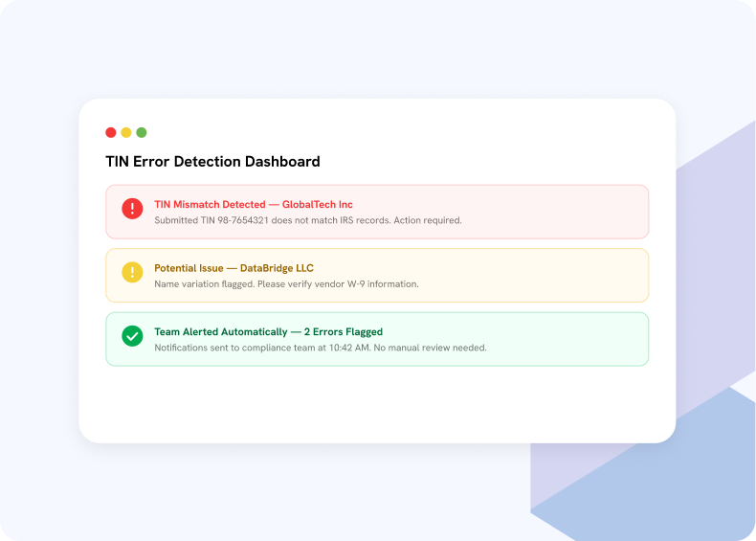Select the red GlobalTech alert card background
Image resolution: width=756 pixels, height=541 pixels.
(377, 212)
